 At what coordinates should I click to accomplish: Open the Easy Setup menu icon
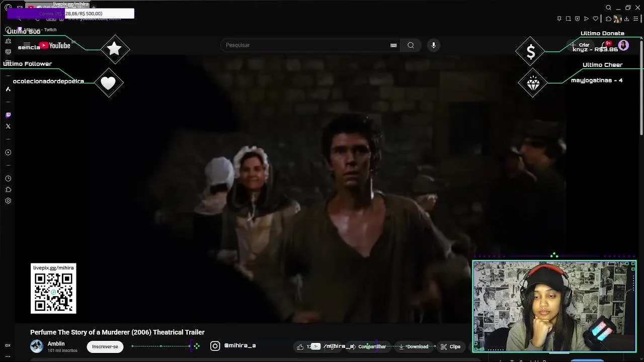click(636, 19)
